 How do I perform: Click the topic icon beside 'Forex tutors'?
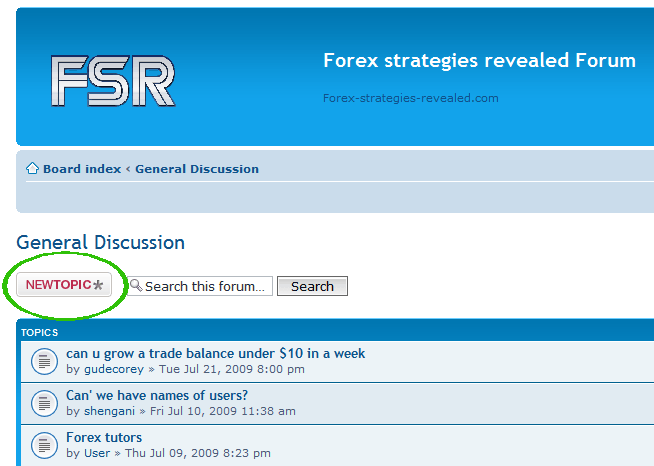43,445
